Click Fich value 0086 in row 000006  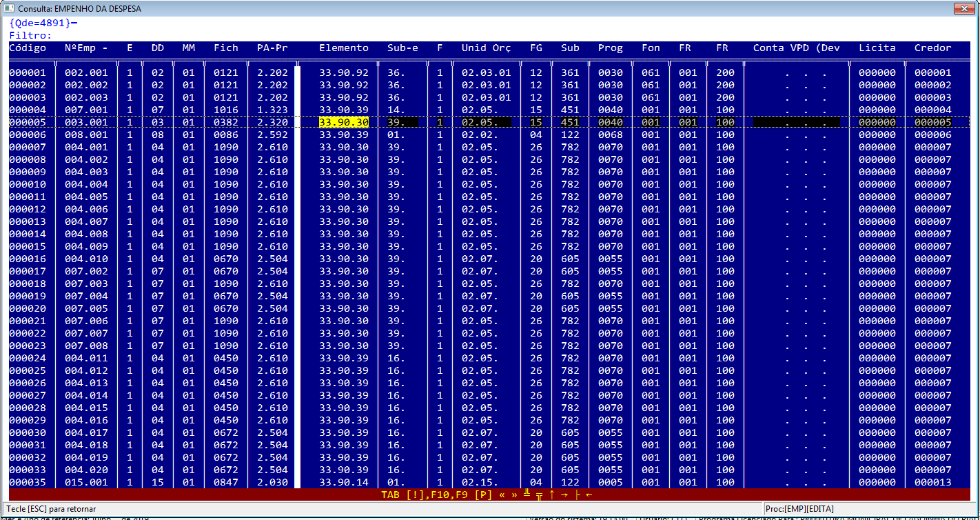pos(226,135)
